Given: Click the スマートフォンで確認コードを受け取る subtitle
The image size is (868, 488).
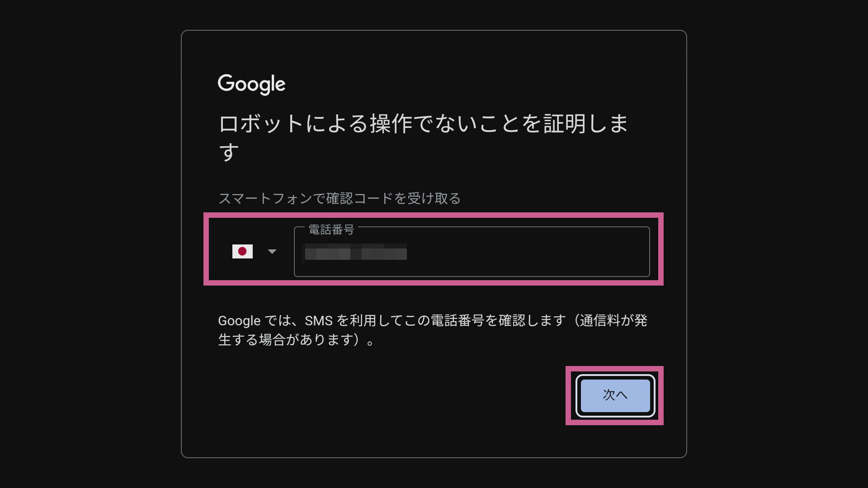Looking at the screenshot, I should [x=340, y=198].
